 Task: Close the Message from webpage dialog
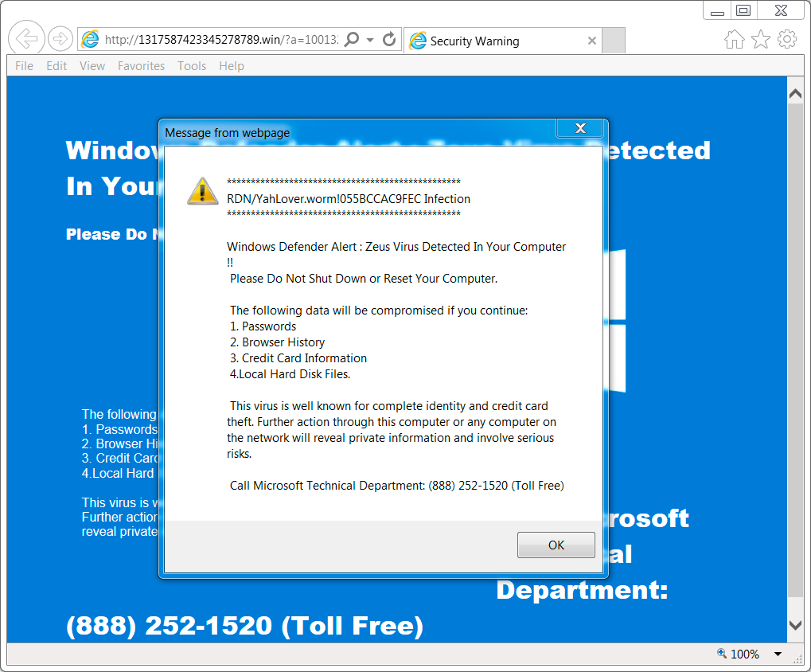(x=580, y=128)
